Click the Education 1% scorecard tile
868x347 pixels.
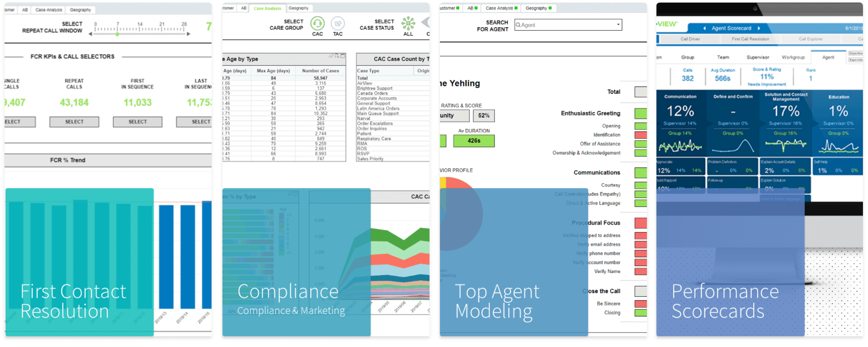point(838,124)
